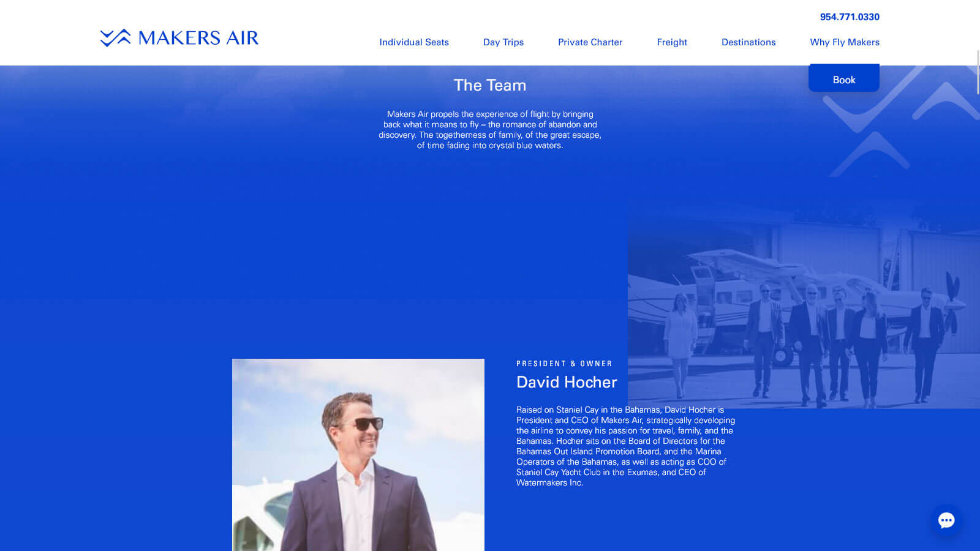This screenshot has width=980, height=551.
Task: Open the chat widget via the speech bubble icon
Action: tap(946, 521)
